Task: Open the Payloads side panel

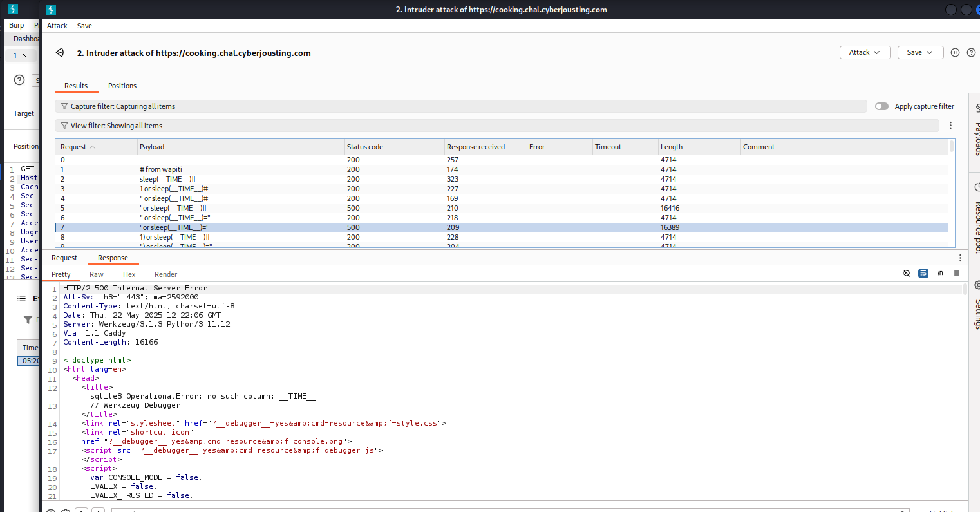Action: click(977, 131)
